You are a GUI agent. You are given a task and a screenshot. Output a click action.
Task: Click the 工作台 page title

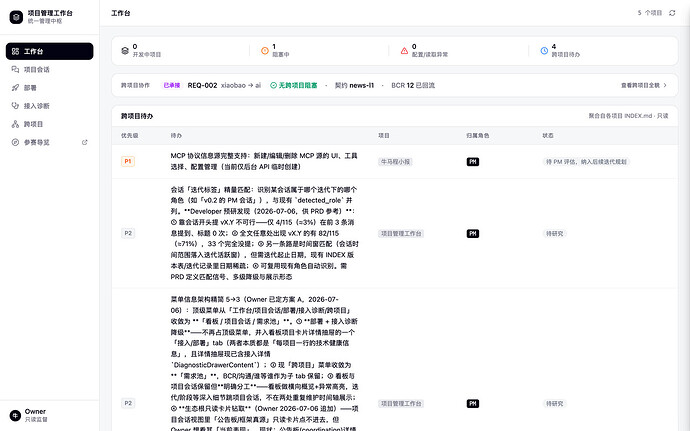click(x=121, y=13)
